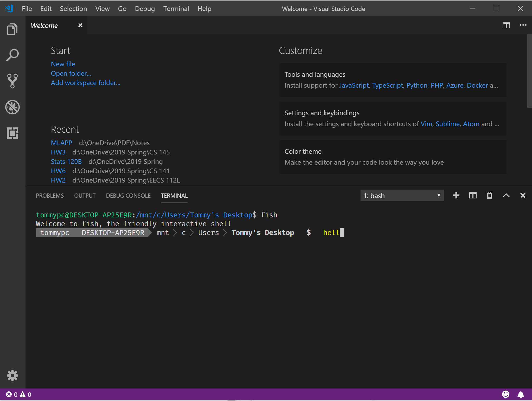Viewport: 532px width, 401px height.
Task: Click the errors and warnings counter
Action: [x=17, y=394]
